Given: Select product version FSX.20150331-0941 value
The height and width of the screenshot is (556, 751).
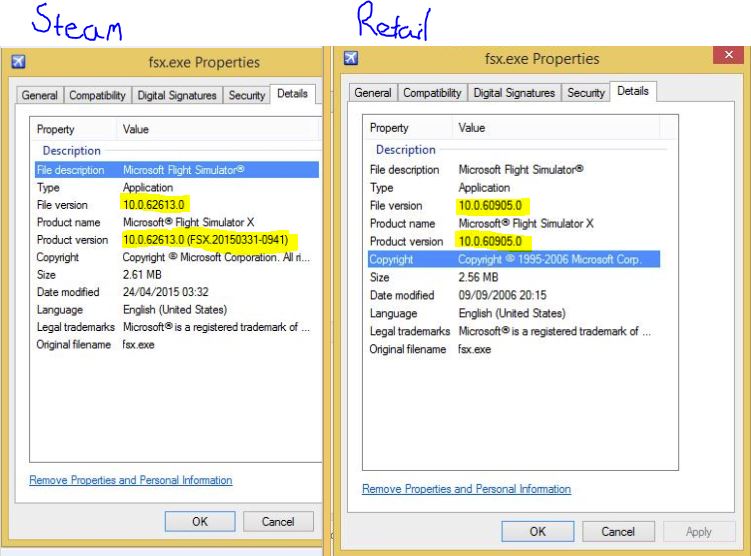Looking at the screenshot, I should click(205, 239).
